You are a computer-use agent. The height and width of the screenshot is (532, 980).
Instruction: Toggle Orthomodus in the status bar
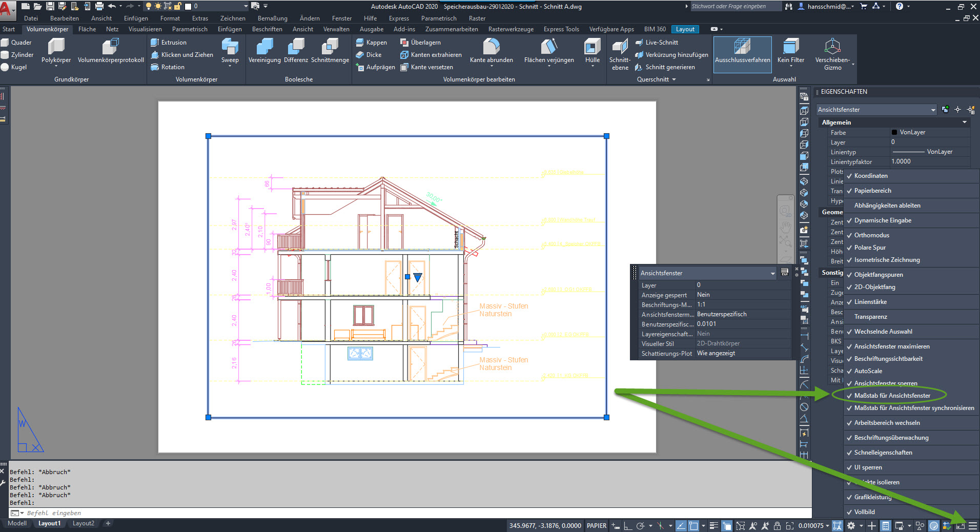628,526
